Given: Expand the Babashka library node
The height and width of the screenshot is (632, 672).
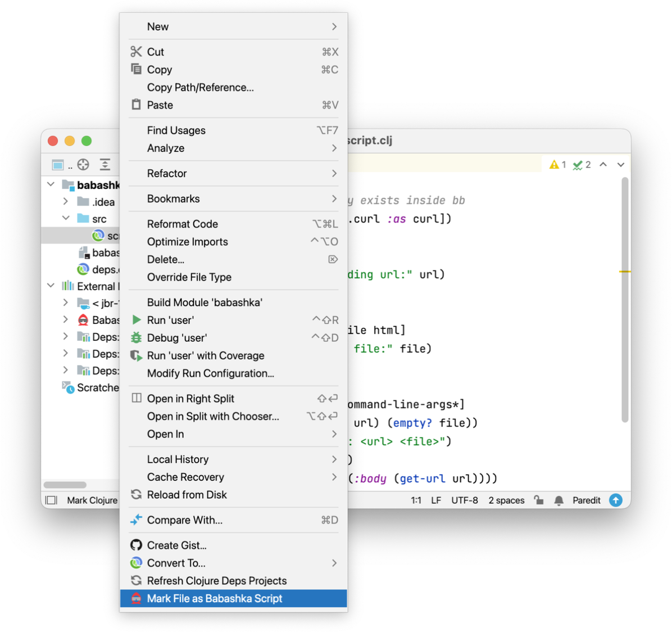Looking at the screenshot, I should [x=66, y=319].
